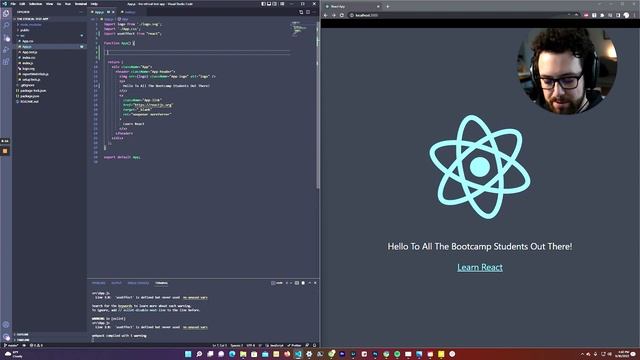Open the Go menu
This screenshot has width=640, height=360.
59,4
